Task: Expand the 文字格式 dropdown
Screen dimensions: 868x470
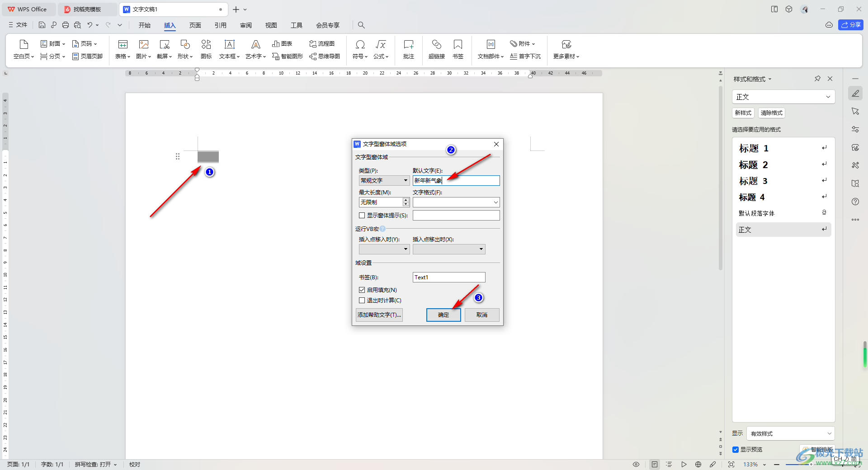Action: [495, 202]
